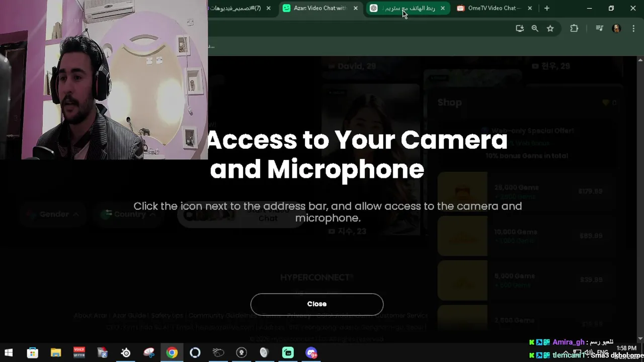
Task: Open Voicemeeter from the taskbar
Action: 79,353
